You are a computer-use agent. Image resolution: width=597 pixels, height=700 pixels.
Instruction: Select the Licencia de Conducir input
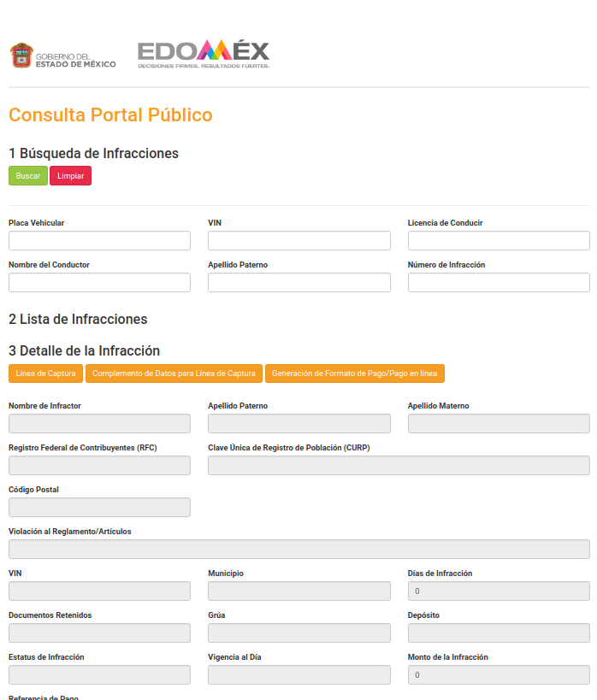[x=499, y=241]
